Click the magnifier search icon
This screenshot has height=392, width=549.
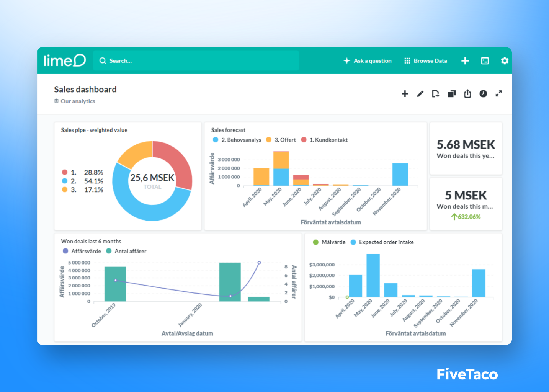pos(103,60)
